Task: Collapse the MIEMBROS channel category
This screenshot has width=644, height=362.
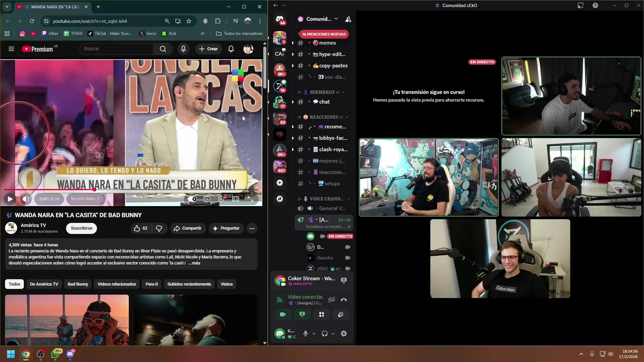Action: [321, 92]
